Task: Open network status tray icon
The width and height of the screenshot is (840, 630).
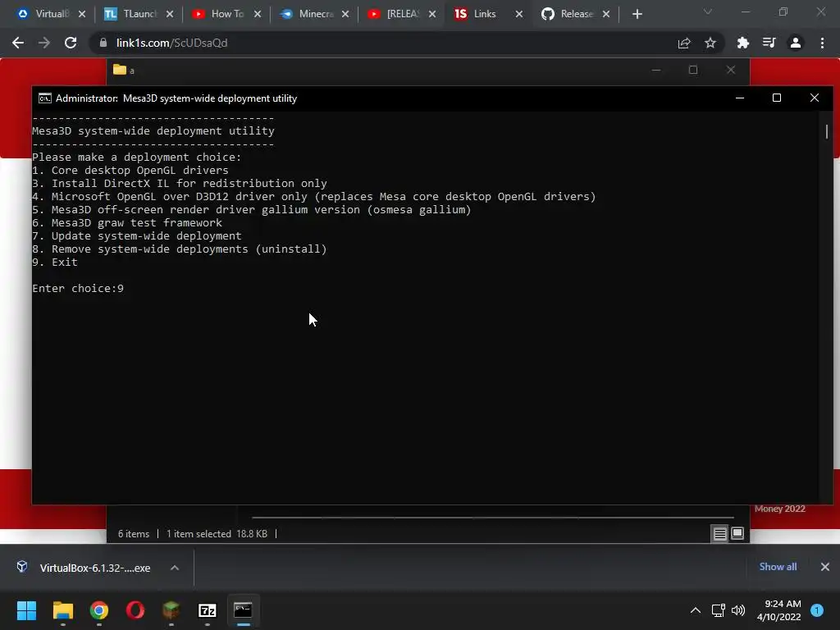Action: click(x=718, y=610)
